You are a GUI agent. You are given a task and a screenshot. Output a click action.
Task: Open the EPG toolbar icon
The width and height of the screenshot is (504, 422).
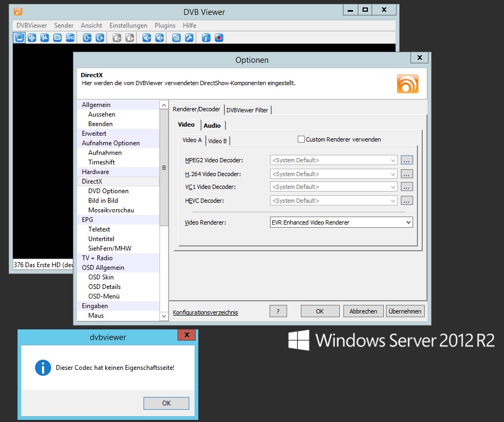tap(70, 38)
